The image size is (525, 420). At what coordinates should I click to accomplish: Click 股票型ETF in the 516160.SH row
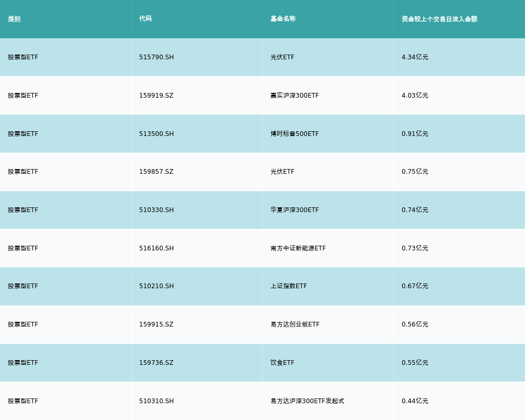pos(23,248)
